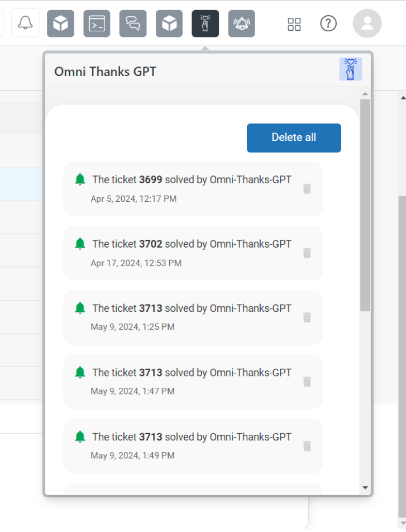Delete ticket 3713 notification from 1:25 PM
406x532 pixels.
point(307,317)
